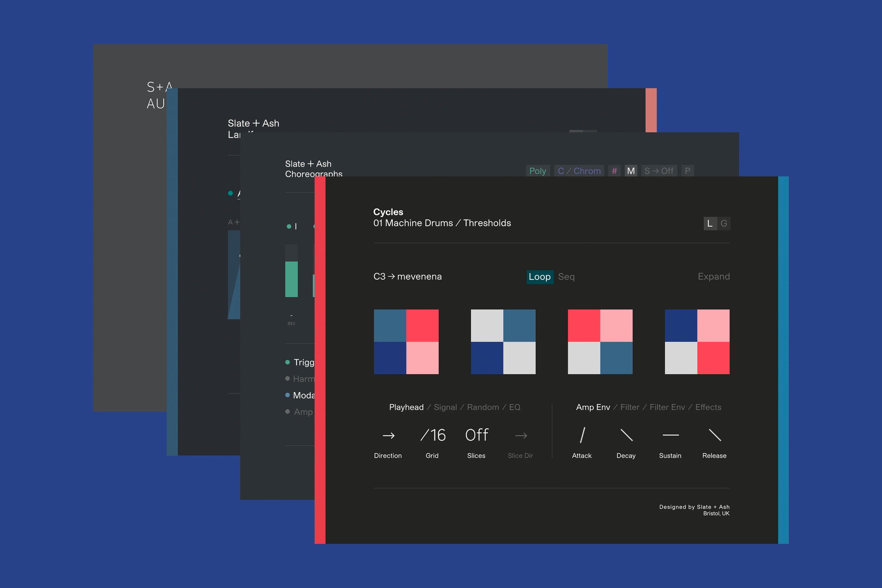Click the # button in Choreographs header
Image resolution: width=882 pixels, height=588 pixels.
click(614, 171)
